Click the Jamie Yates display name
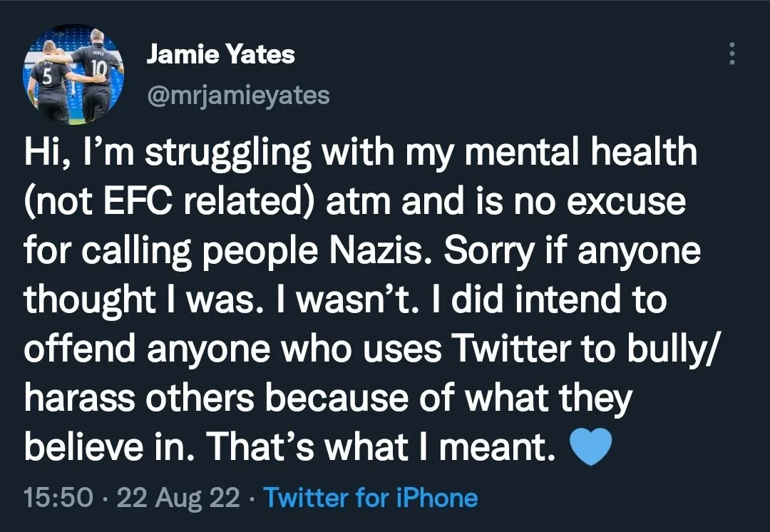The width and height of the screenshot is (770, 532). click(x=220, y=55)
